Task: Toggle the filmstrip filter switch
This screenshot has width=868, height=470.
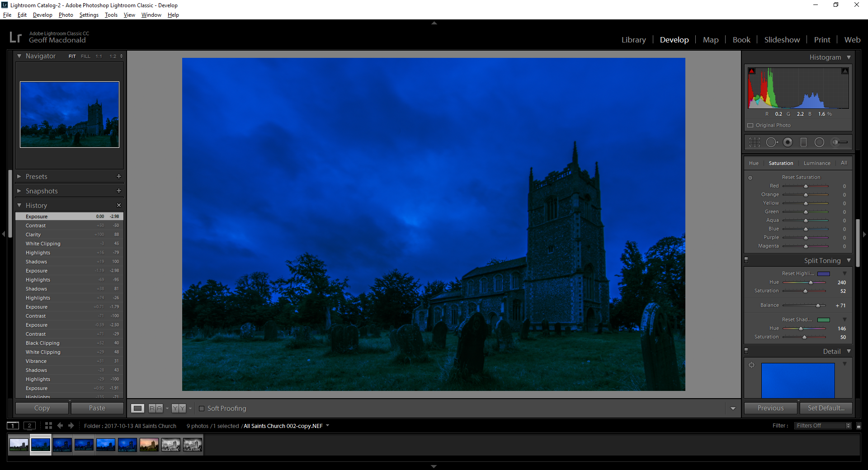Action: point(859,426)
